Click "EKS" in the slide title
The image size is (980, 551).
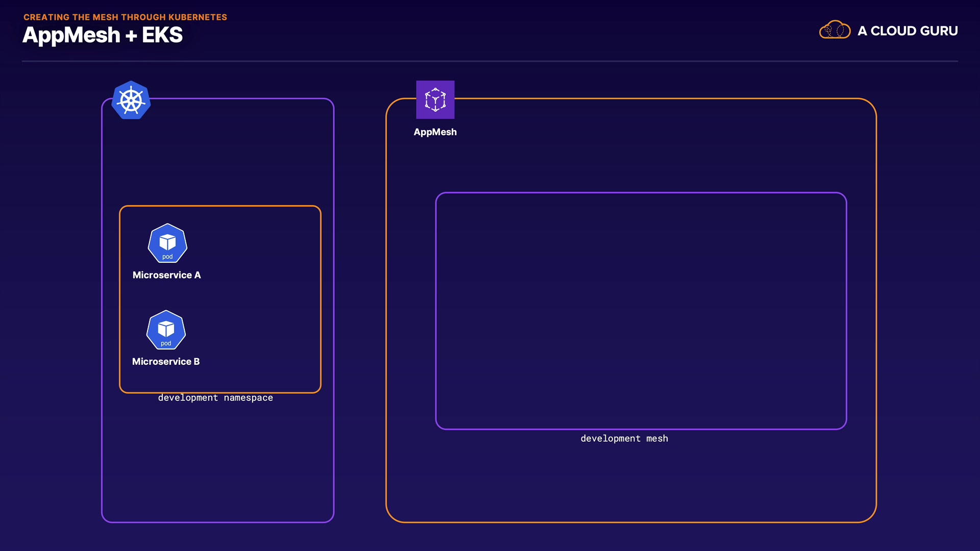pyautogui.click(x=162, y=35)
